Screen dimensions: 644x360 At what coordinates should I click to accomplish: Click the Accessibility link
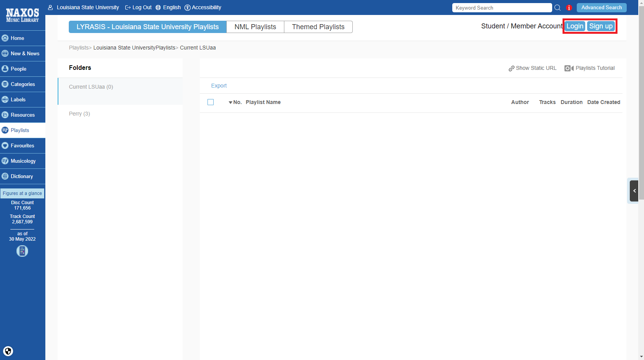pos(206,7)
